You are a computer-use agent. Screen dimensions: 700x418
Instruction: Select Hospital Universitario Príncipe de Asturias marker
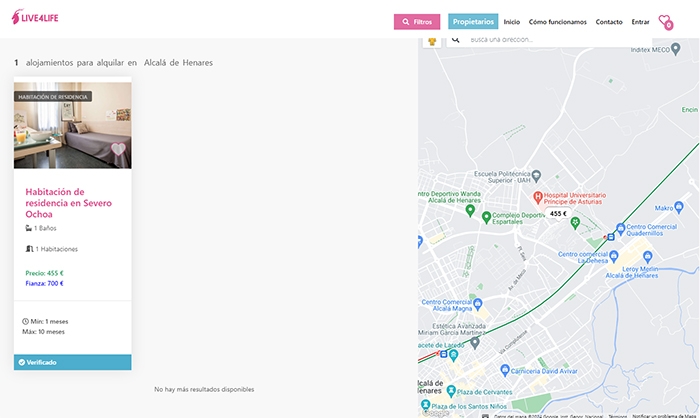pos(538,196)
